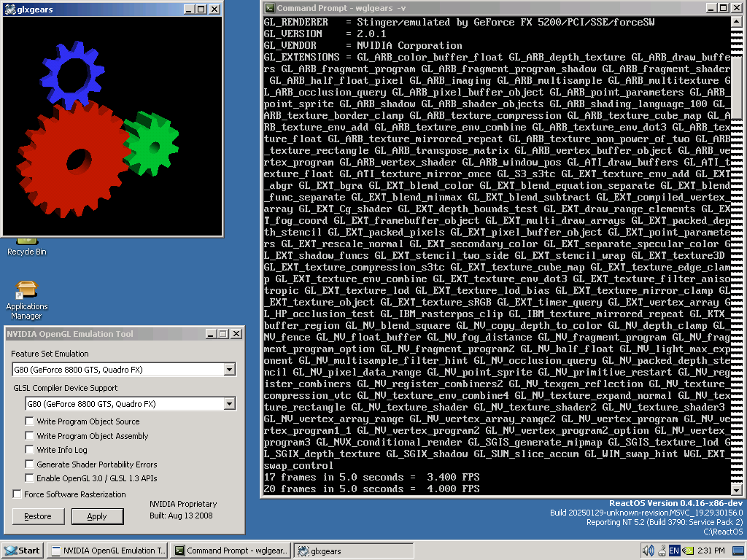Click the glxgears window title icon

[10, 9]
